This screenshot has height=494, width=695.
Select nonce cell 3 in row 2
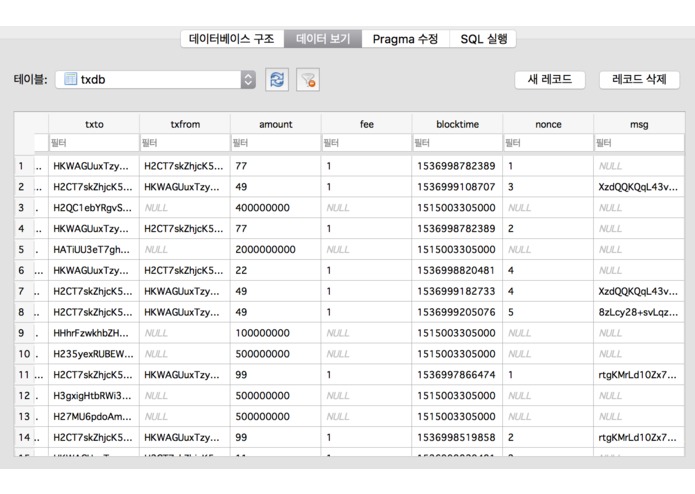548,187
